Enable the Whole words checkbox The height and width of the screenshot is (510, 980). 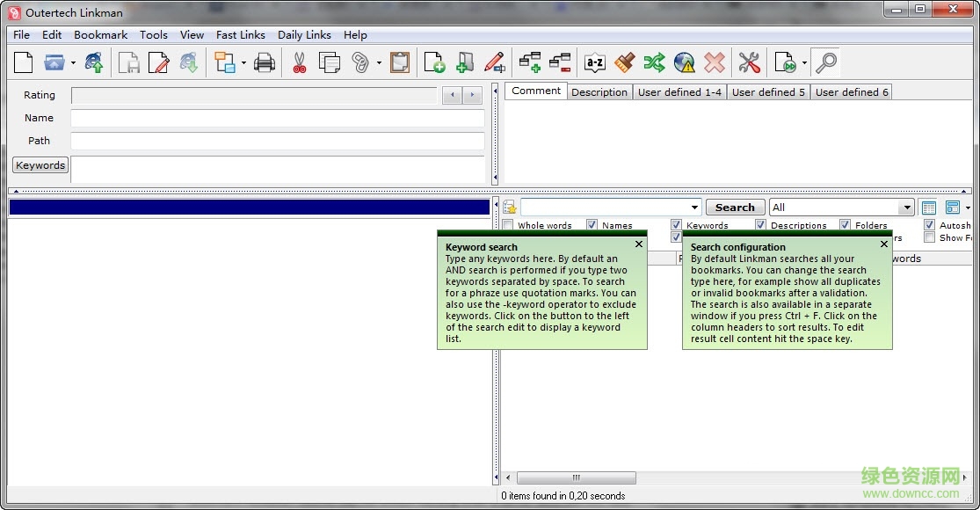point(507,225)
